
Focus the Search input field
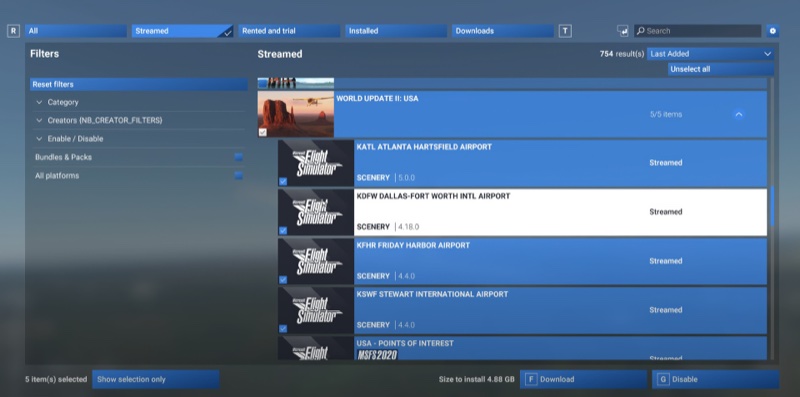[697, 31]
